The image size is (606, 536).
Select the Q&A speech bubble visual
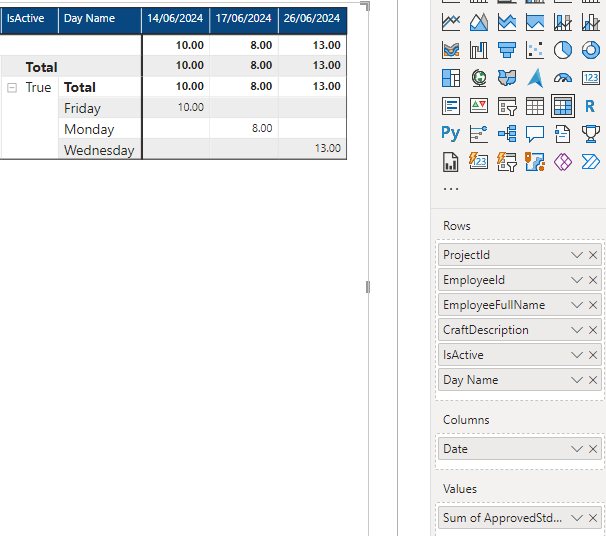pos(535,134)
